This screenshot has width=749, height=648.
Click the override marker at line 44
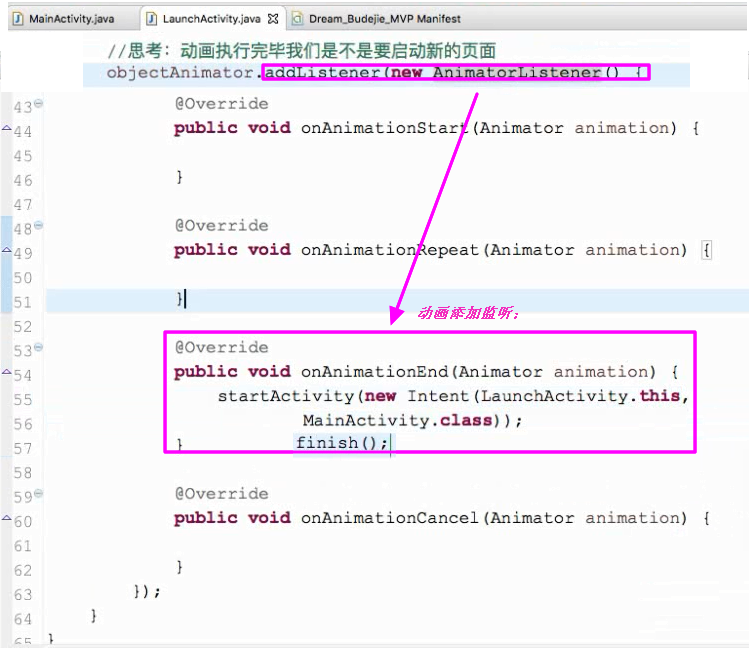7,128
